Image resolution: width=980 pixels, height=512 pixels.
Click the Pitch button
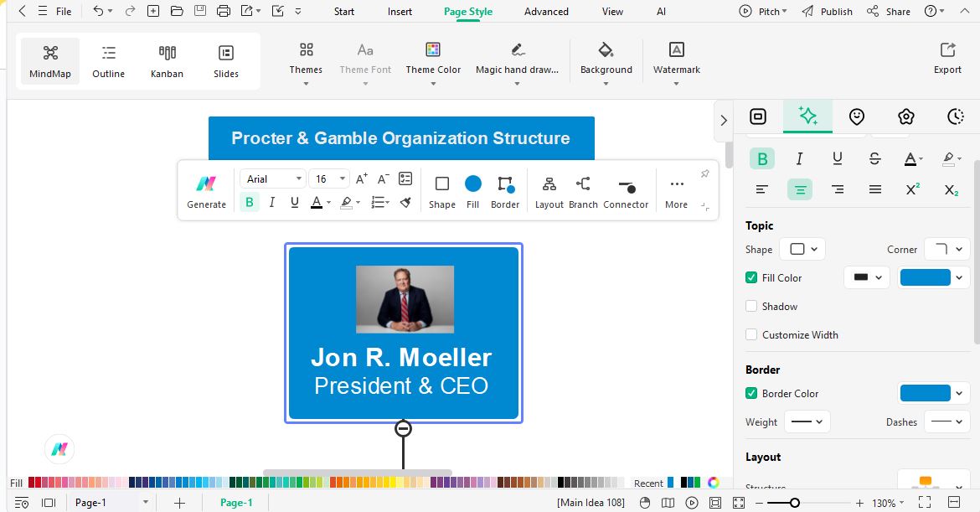click(763, 11)
